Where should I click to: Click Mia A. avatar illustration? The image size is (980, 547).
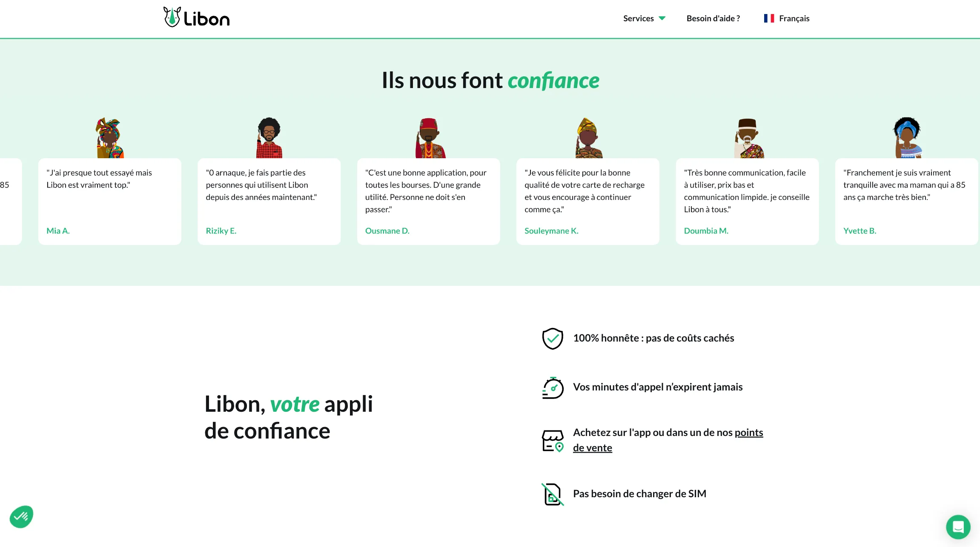[110, 138]
